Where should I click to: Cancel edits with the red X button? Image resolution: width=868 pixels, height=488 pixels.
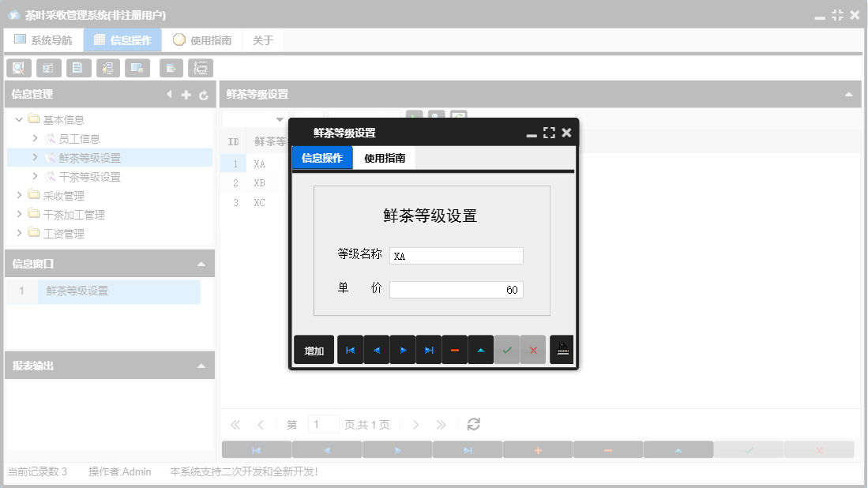point(533,349)
